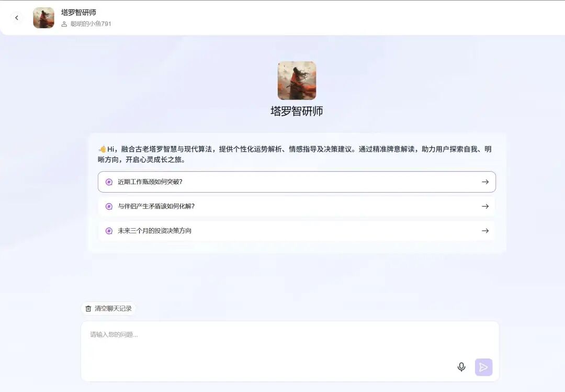Image resolution: width=565 pixels, height=392 pixels.
Task: Click the arrow icon on the first suggestion
Action: coord(485,182)
